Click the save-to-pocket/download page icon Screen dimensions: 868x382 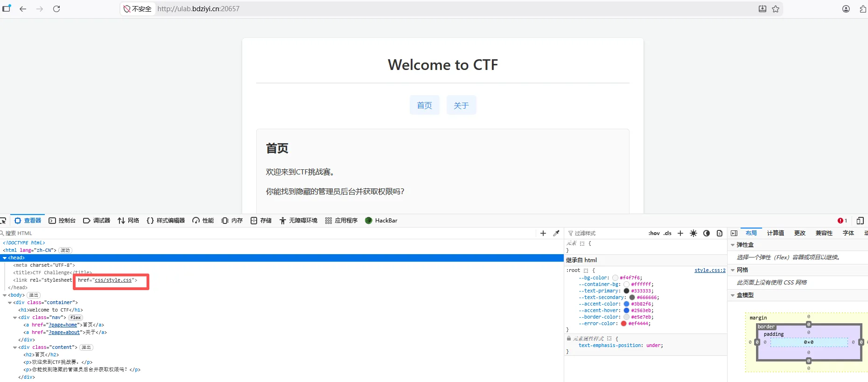pyautogui.click(x=763, y=9)
